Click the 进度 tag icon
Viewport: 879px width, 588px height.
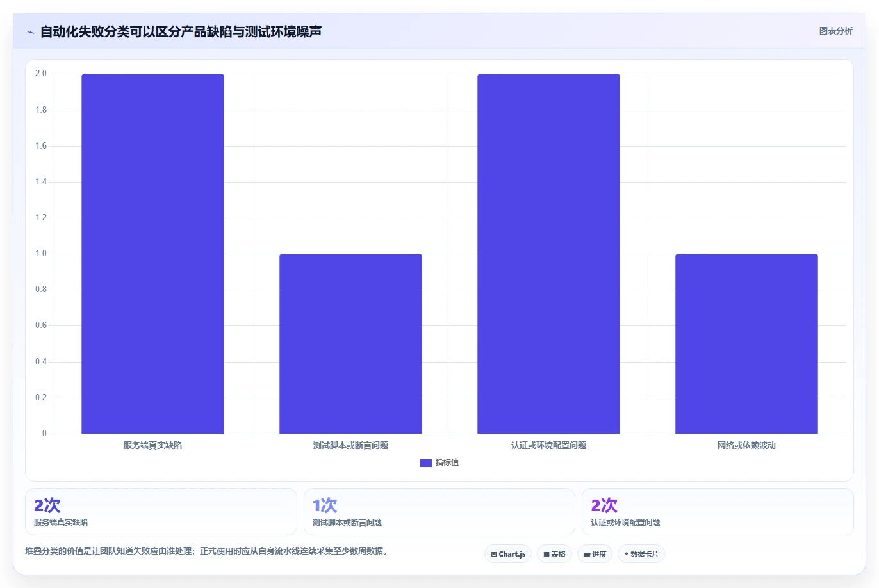(587, 555)
